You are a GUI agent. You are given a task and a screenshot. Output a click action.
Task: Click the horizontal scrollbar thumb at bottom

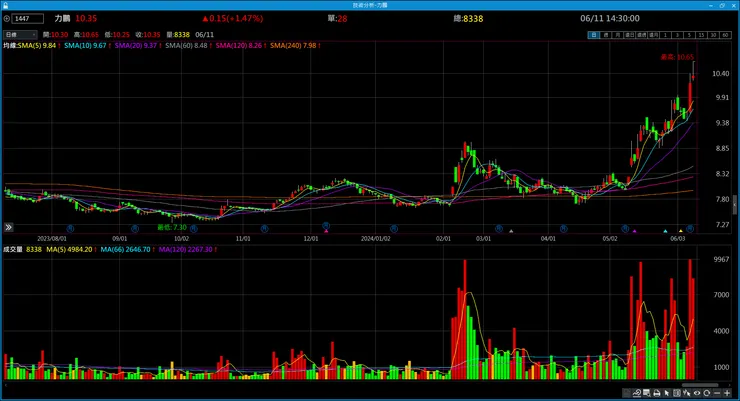[x=700, y=385]
